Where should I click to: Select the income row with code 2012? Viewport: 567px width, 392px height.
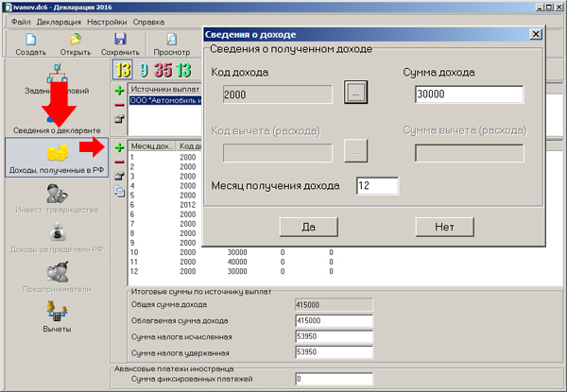(164, 204)
